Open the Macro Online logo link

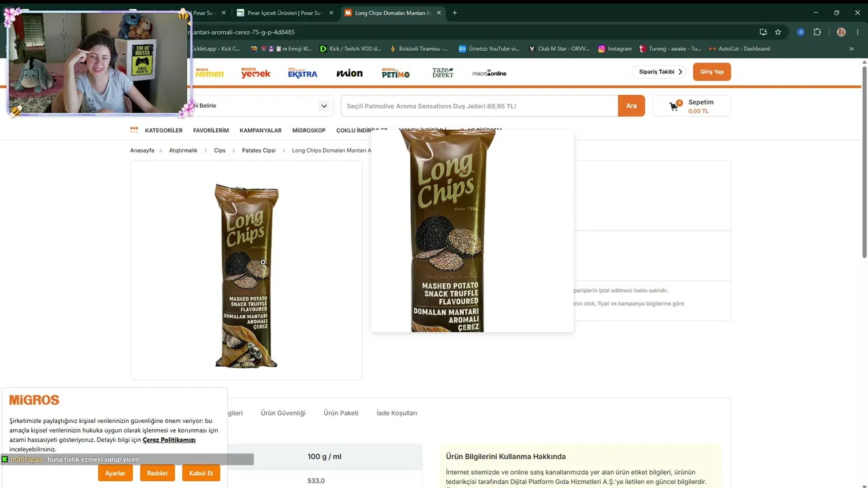[x=490, y=73]
